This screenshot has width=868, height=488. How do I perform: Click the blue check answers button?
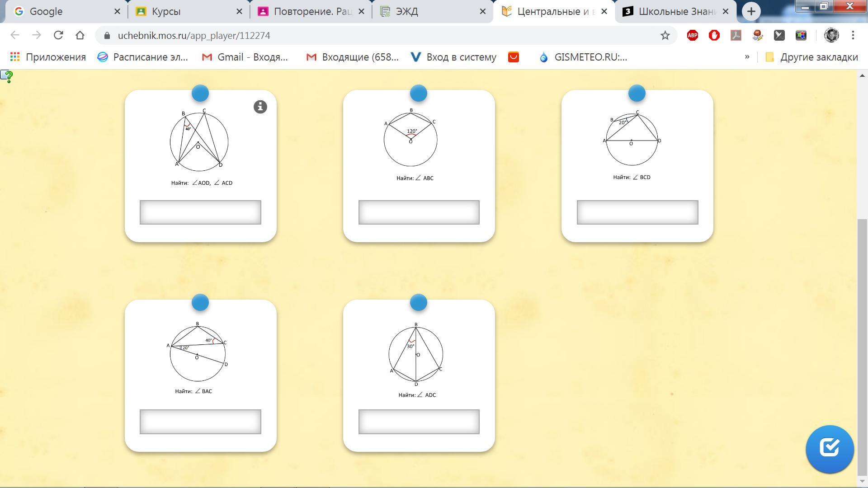(x=829, y=449)
